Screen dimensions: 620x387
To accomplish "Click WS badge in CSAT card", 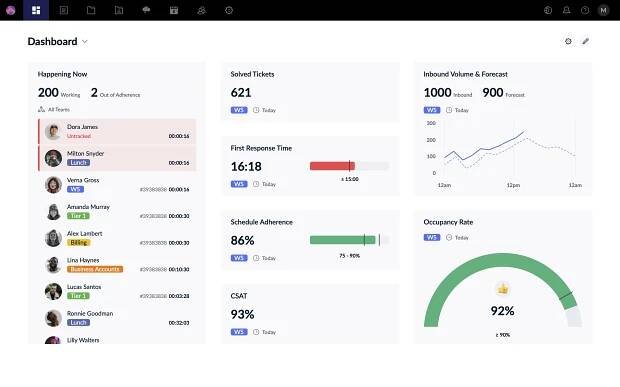I will 239,332.
